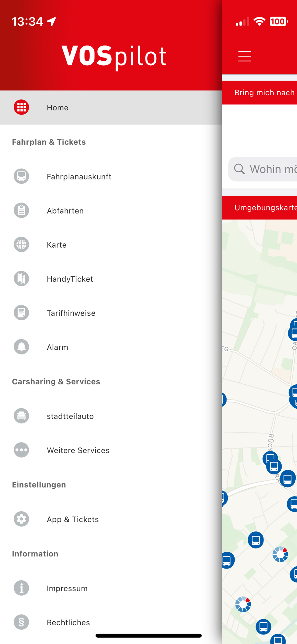Image resolution: width=297 pixels, height=644 pixels.
Task: Tap the Karte globe icon
Action: [21, 245]
